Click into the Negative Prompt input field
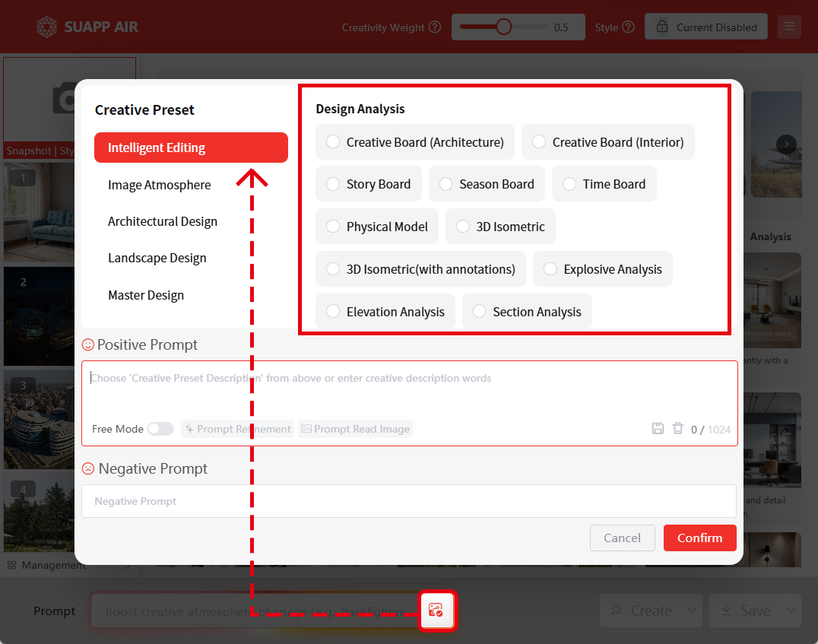The width and height of the screenshot is (818, 644). coord(408,501)
